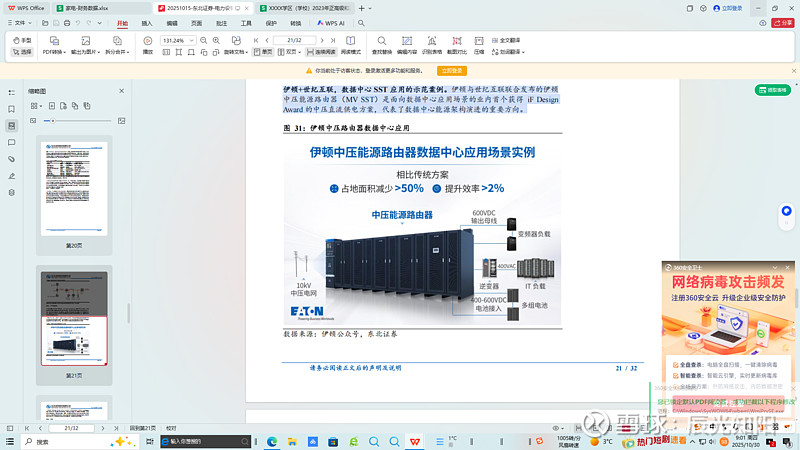Open the 压缩 compress tool
This screenshot has width=800, height=450.
pos(479,45)
